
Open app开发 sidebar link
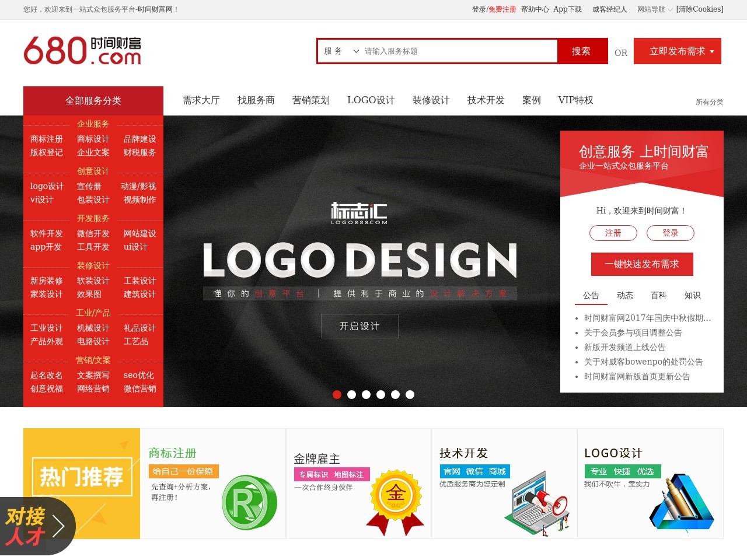(46, 247)
